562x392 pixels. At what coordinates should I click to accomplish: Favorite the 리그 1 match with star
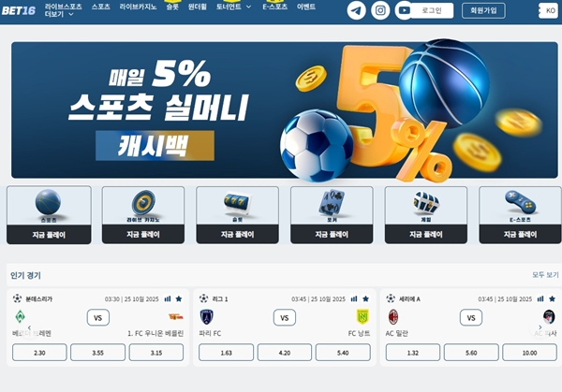click(365, 298)
